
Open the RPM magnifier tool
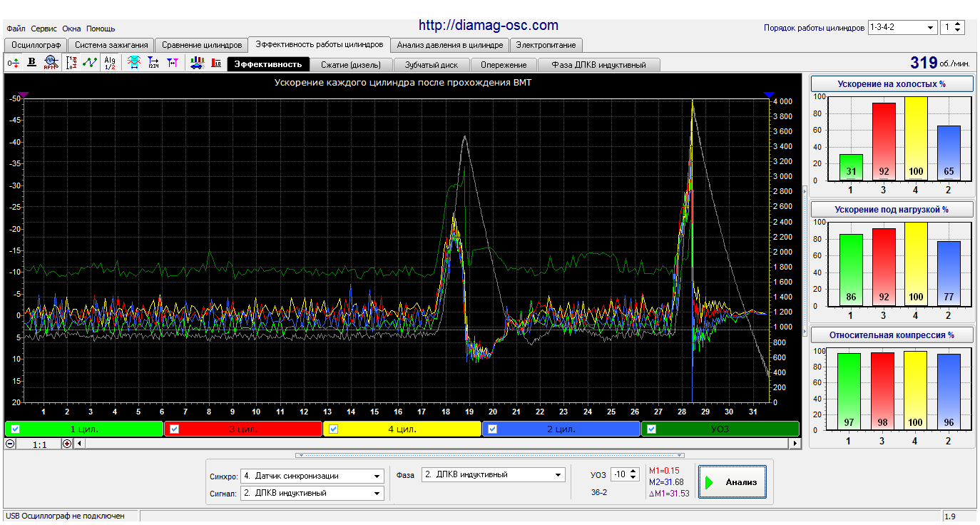(50, 63)
